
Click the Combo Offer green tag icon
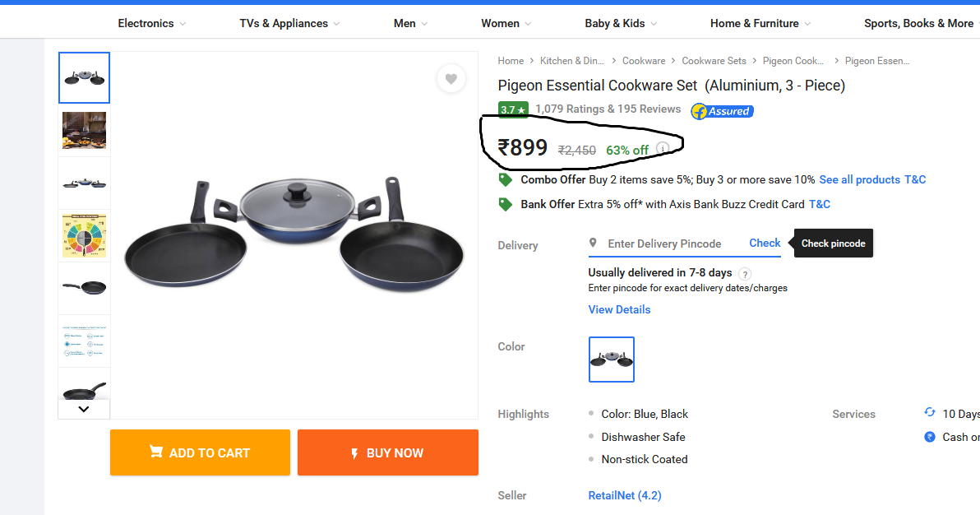point(505,179)
